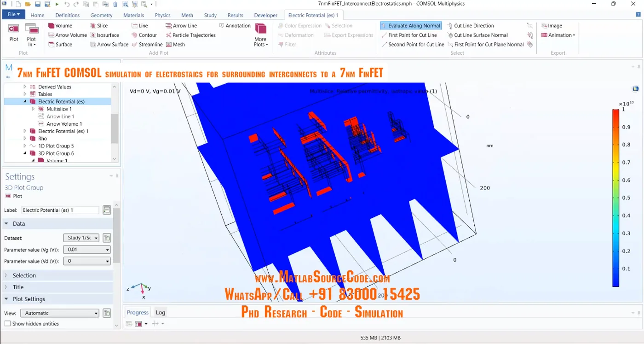This screenshot has height=344, width=644.
Task: Select 1D Plot Group 5 in tree
Action: coord(56,146)
